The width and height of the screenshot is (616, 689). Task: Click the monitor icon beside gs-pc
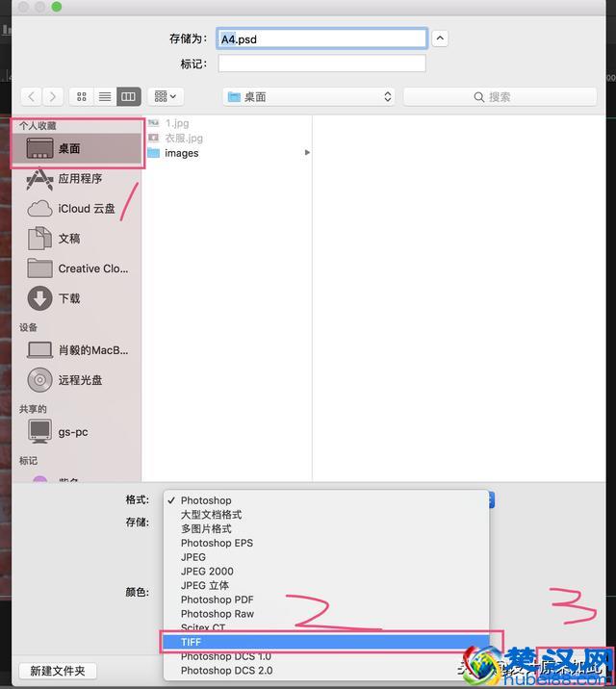[x=40, y=431]
